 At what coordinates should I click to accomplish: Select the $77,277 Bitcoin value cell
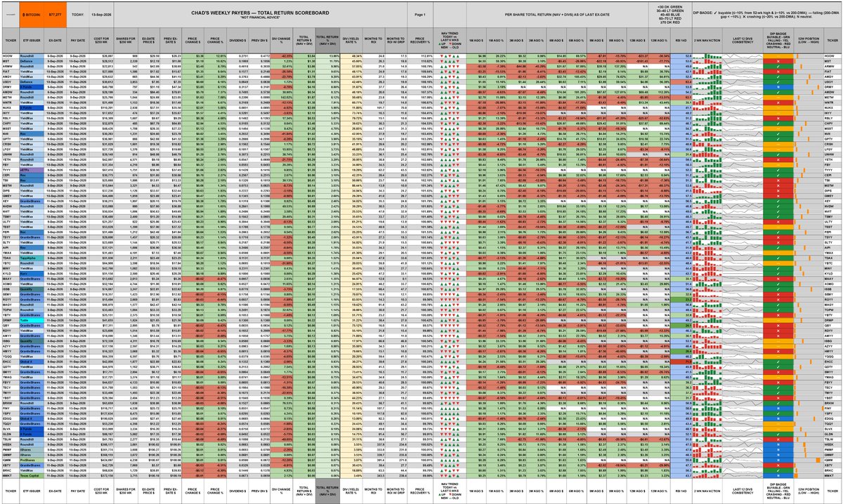tap(55, 15)
